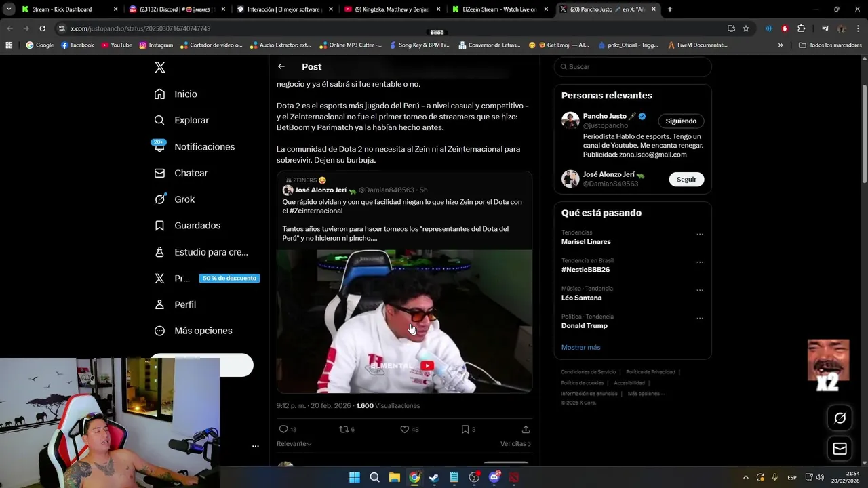Click the X logo in sidebar
Image resolution: width=868 pixels, height=488 pixels.
coord(160,67)
